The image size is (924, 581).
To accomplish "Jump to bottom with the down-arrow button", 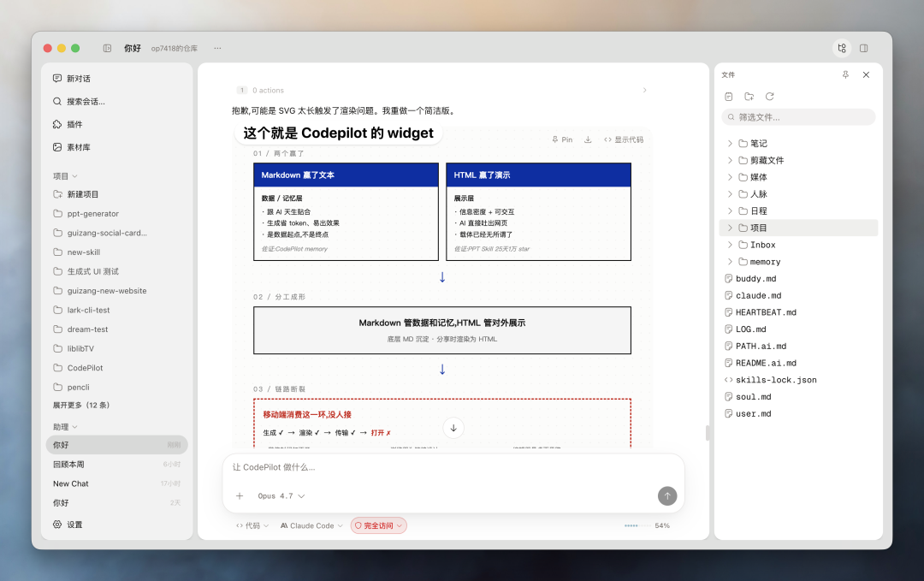I will (453, 429).
